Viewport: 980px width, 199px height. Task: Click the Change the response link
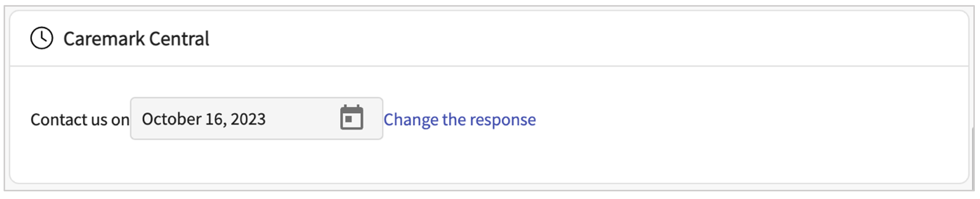tap(460, 119)
